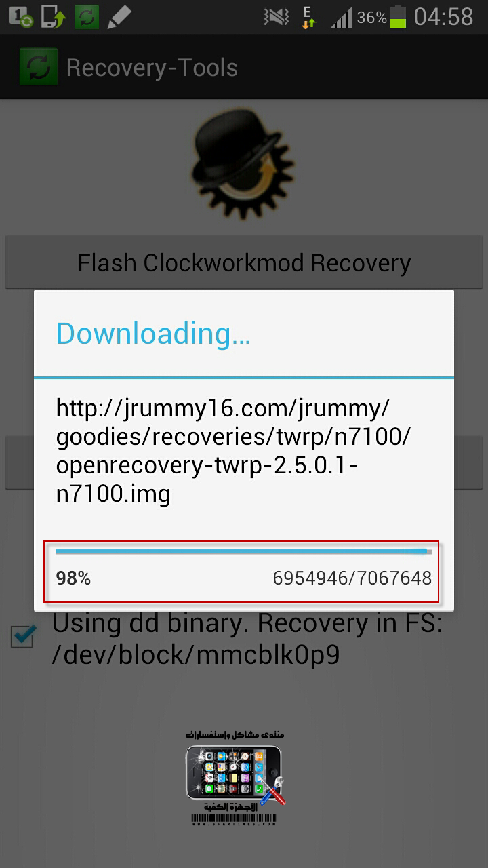Tap the pencil notification icon
488x868 pixels.
click(x=119, y=16)
